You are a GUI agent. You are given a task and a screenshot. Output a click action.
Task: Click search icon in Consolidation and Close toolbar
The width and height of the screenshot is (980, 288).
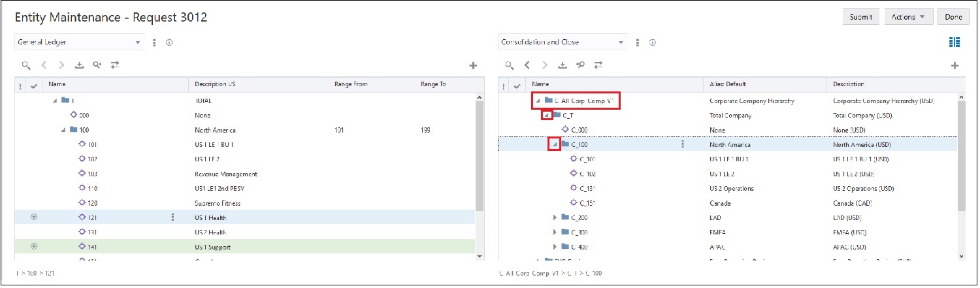[x=509, y=65]
